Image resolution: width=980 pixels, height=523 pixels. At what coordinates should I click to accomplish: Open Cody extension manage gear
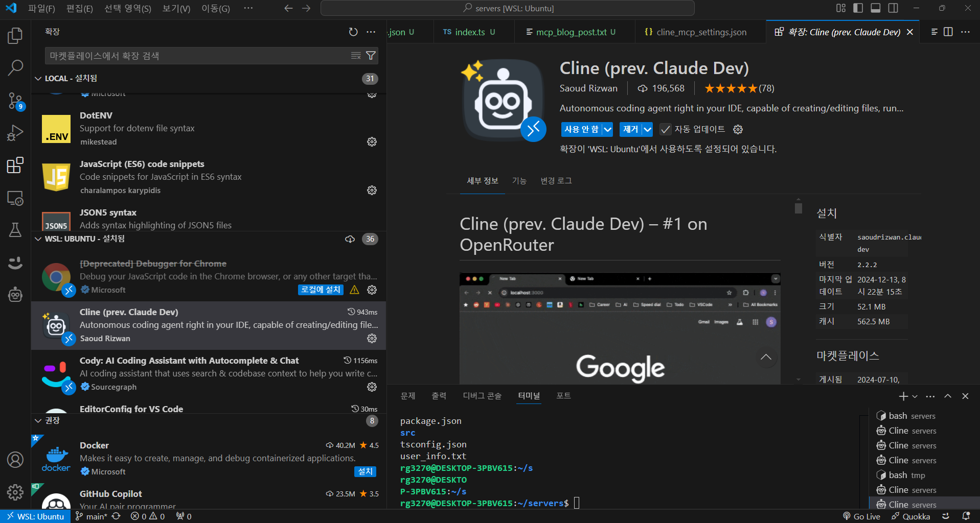click(x=372, y=387)
